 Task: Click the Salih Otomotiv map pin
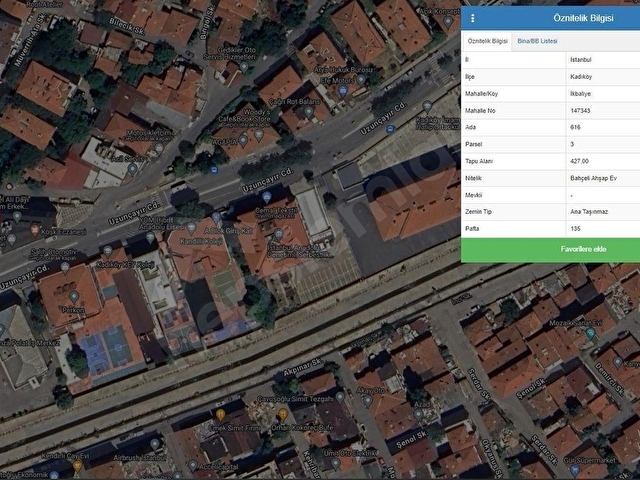(x=65, y=268)
